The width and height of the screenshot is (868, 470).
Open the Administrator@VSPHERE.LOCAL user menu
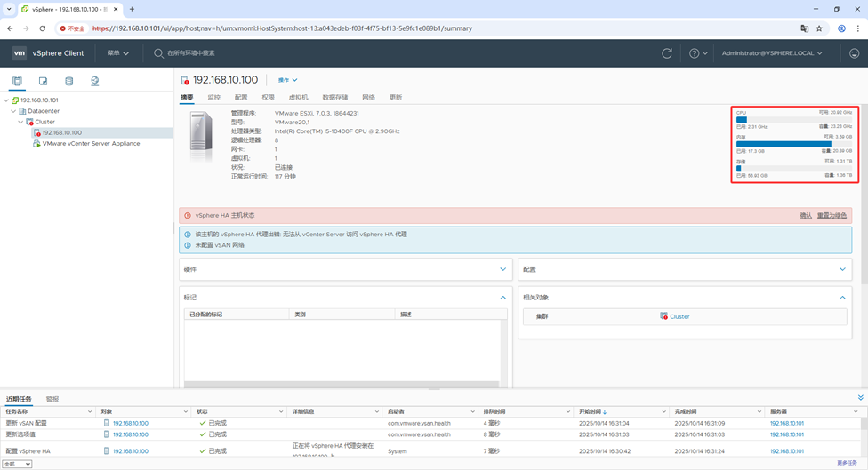point(771,53)
